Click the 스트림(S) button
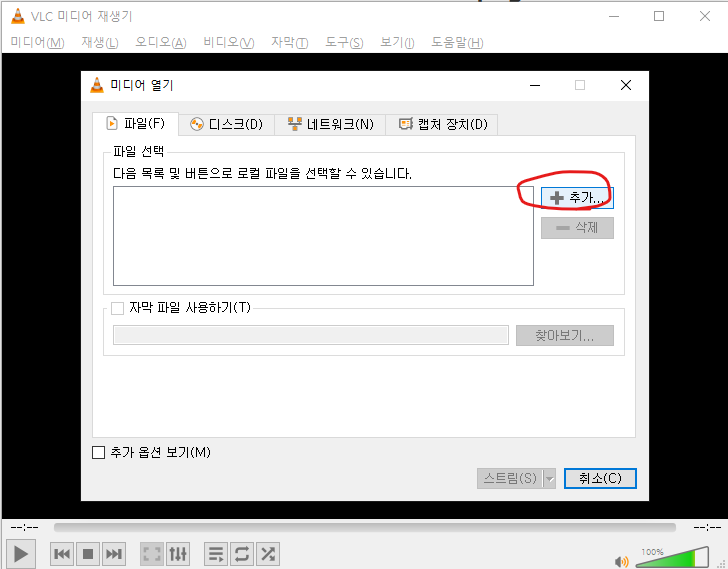The image size is (728, 569). click(510, 478)
